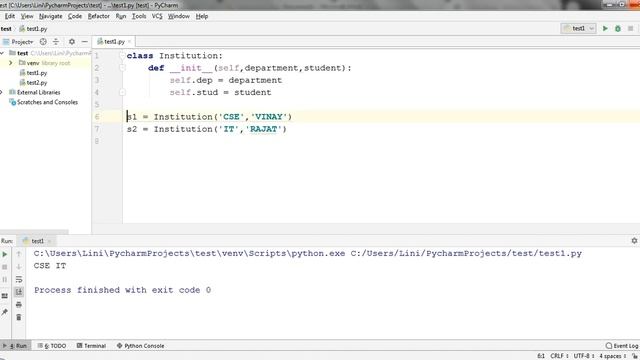
Task: Open Project panel settings gear
Action: pos(72,42)
